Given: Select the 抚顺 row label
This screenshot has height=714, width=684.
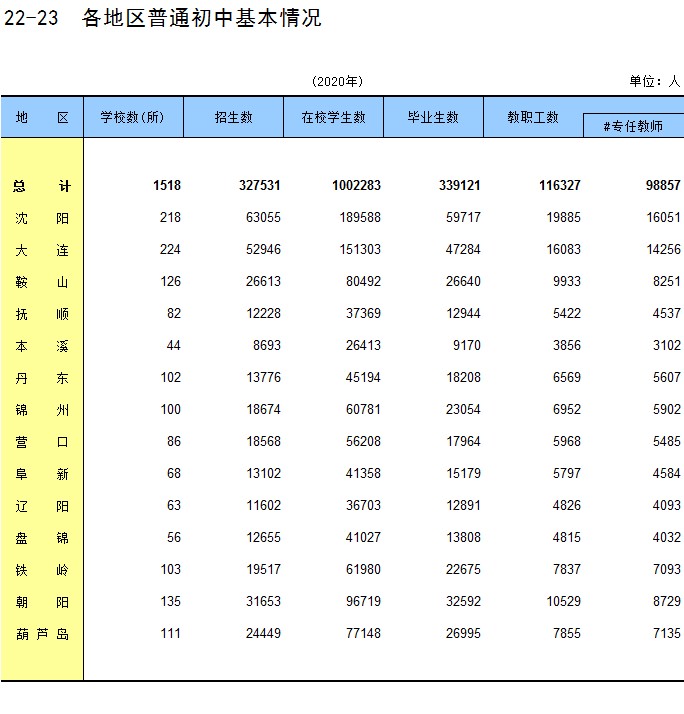Looking at the screenshot, I should pyautogui.click(x=42, y=314).
